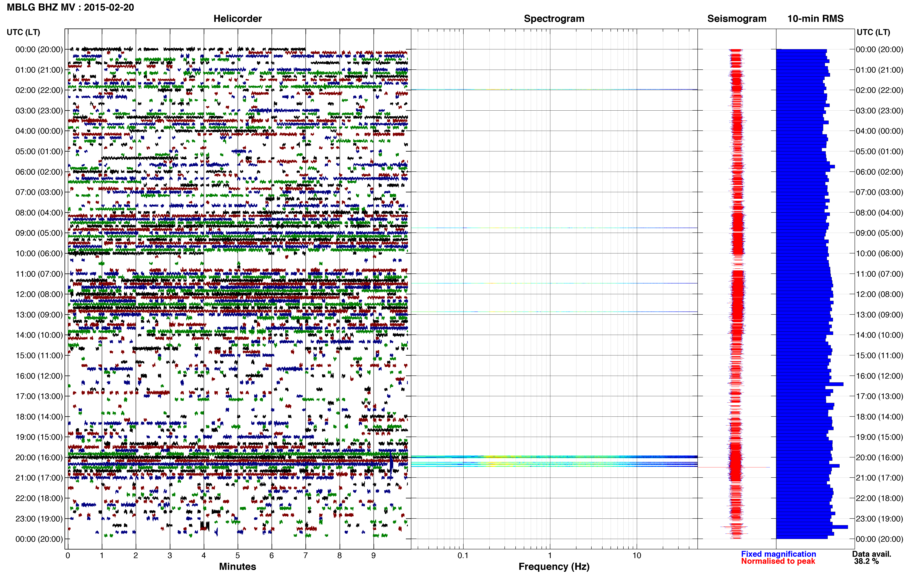
Task: Click the 3 tick on the Minutes axis
Action: [x=170, y=555]
